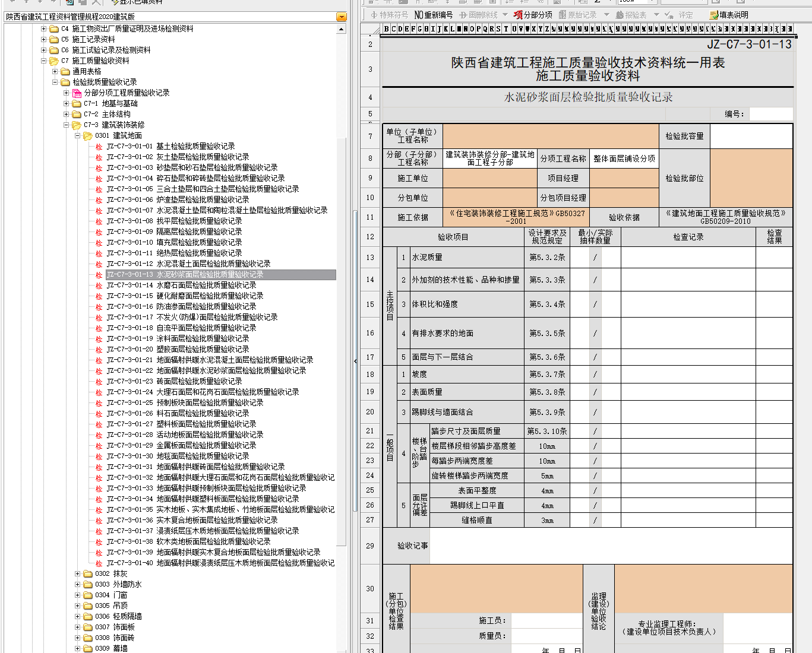The image size is (812, 653).
Task: Expand the C4 施工物资 folder node
Action: (x=43, y=28)
